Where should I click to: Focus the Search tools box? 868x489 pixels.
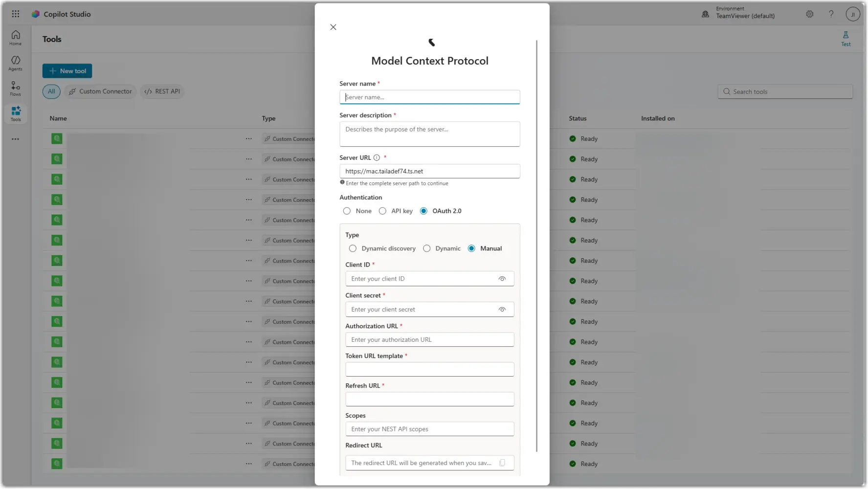(x=785, y=92)
